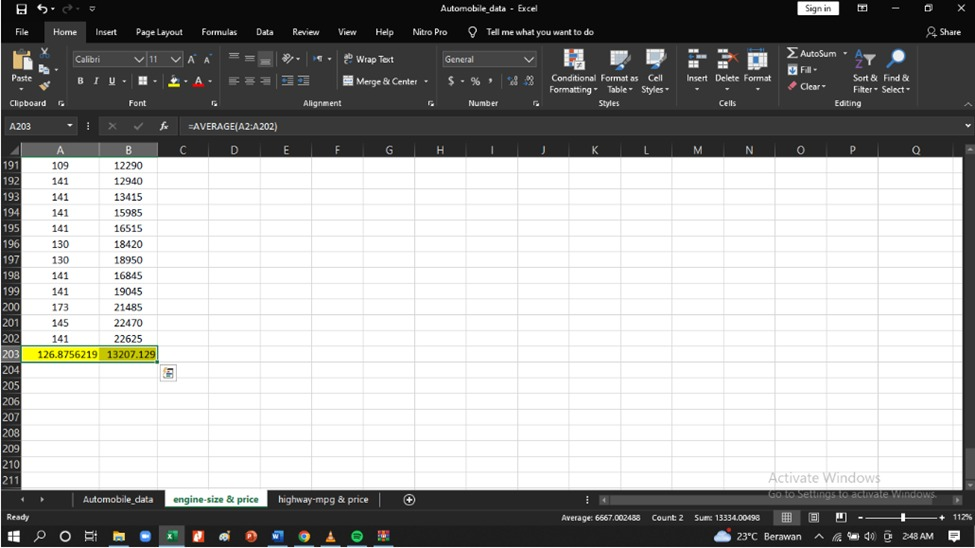Viewport: 975px width, 548px height.
Task: Align text left
Action: [x=234, y=81]
